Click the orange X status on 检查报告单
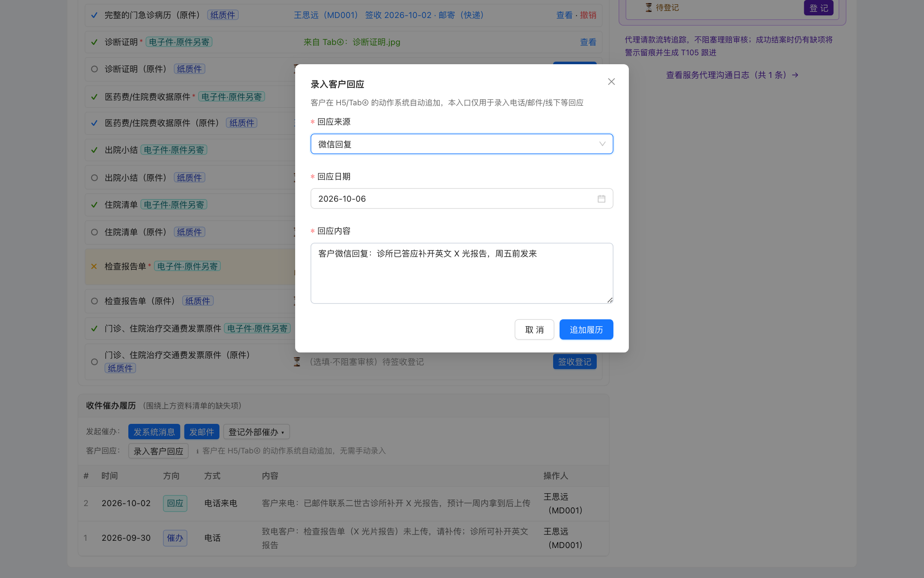Screen dimensions: 924x578 94,266
